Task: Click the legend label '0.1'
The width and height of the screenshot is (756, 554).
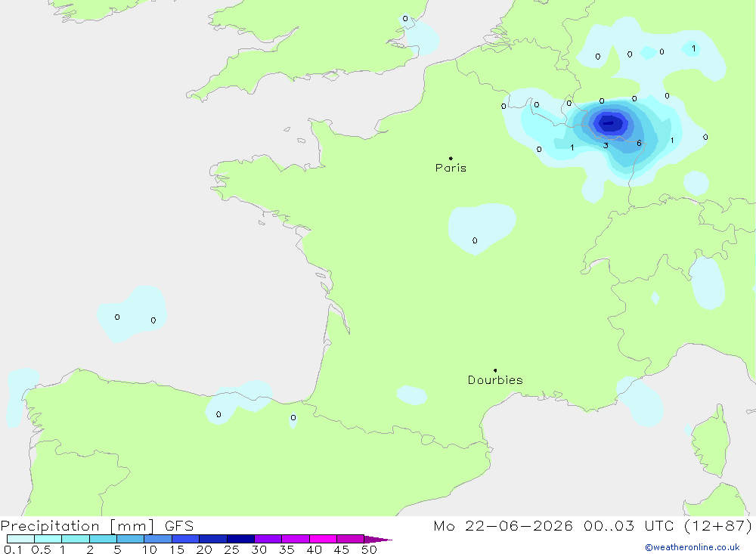Action: (13, 549)
